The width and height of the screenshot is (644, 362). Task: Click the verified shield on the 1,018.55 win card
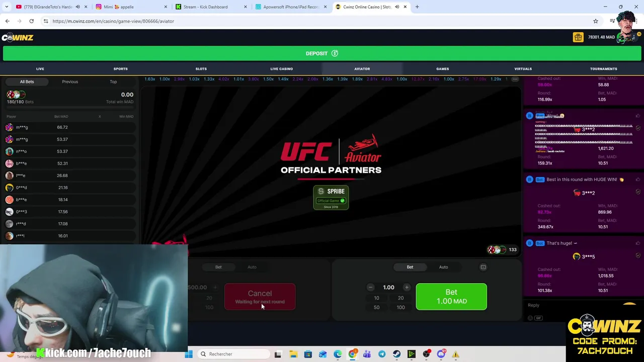click(638, 256)
